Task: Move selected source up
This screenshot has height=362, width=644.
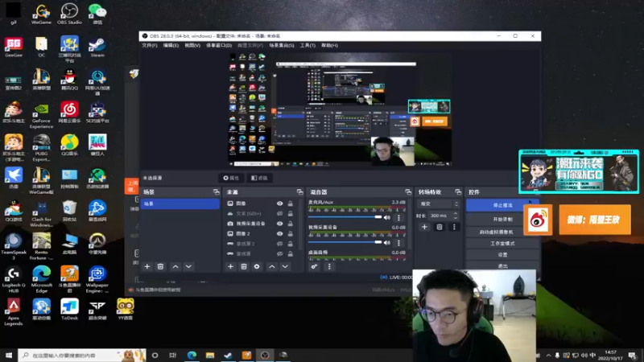Action: click(272, 267)
